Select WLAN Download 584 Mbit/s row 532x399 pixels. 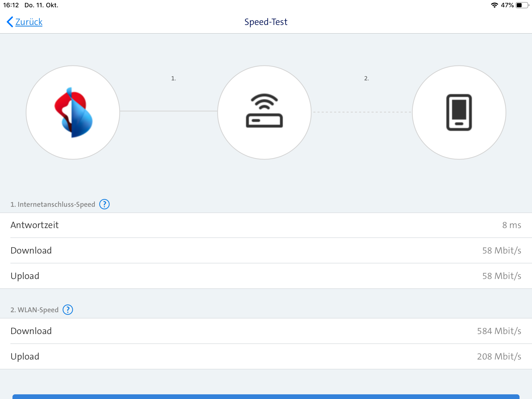tap(266, 331)
